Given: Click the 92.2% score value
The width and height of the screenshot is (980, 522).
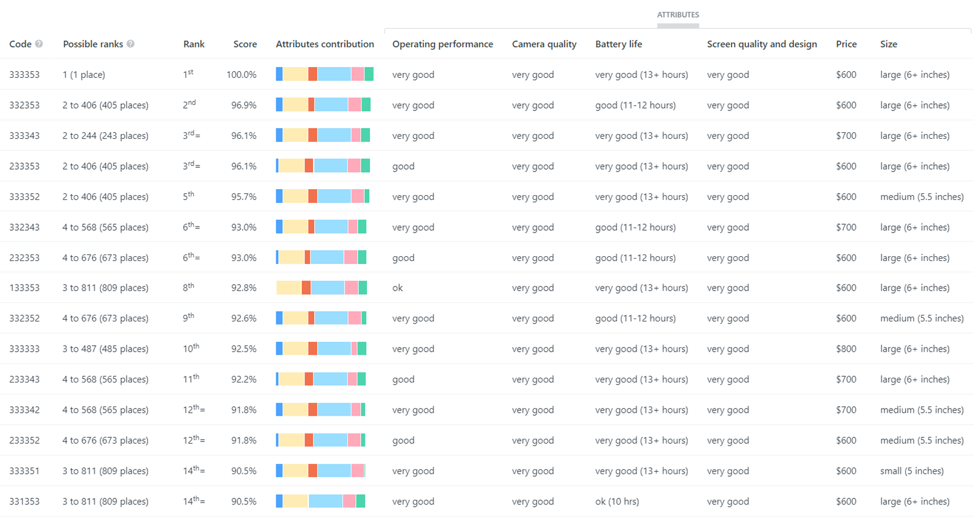Looking at the screenshot, I should 244,379.
